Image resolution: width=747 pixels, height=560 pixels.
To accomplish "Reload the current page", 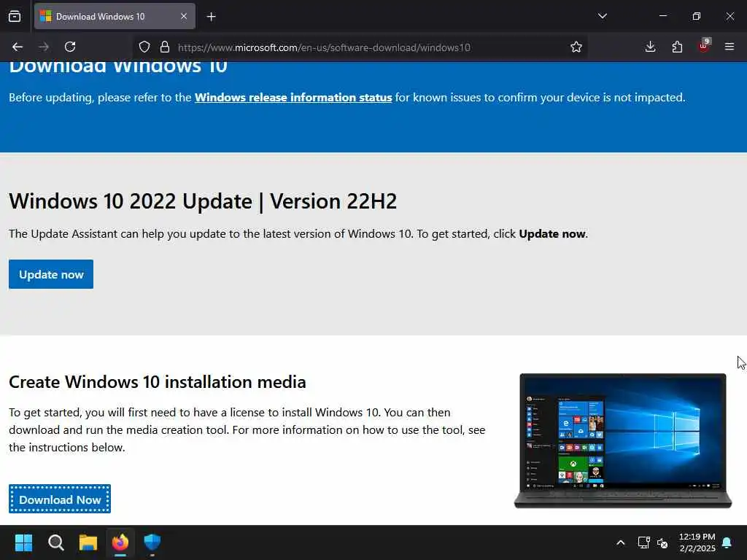I will (x=70, y=47).
